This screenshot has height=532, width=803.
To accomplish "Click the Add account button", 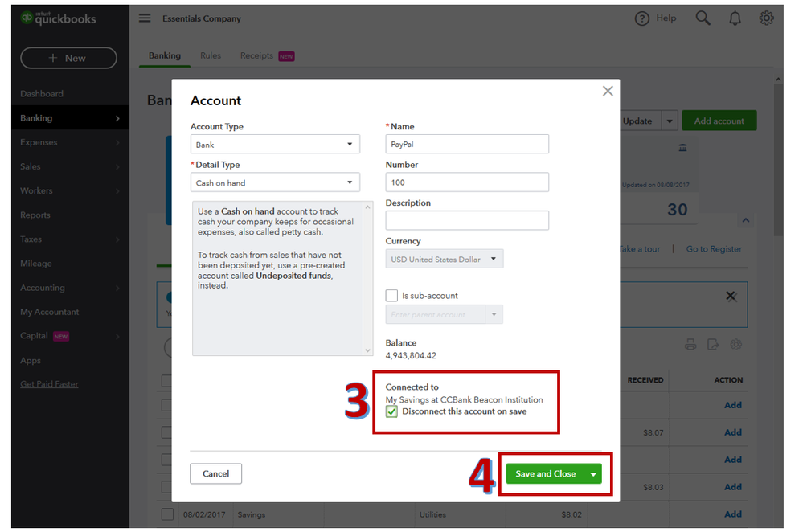I will tap(719, 121).
